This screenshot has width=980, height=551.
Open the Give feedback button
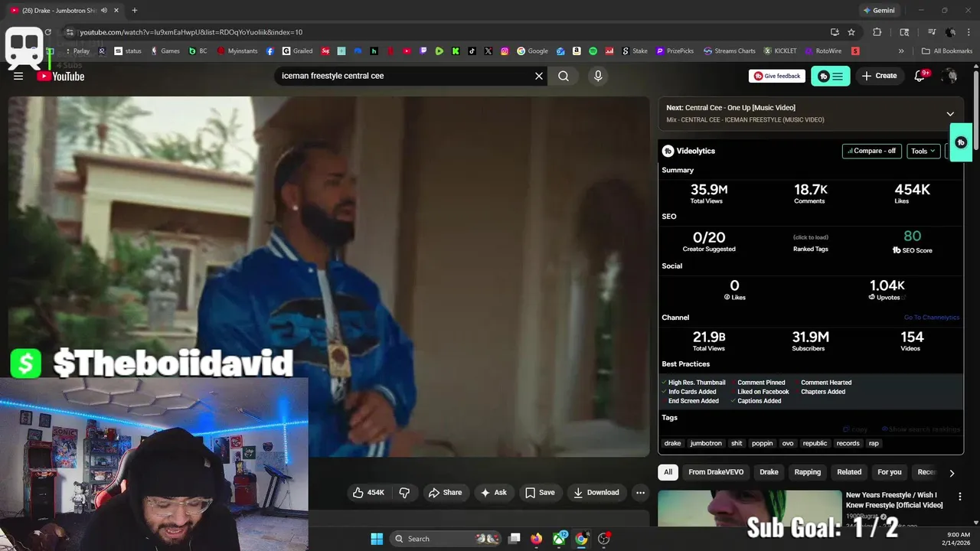(x=777, y=76)
